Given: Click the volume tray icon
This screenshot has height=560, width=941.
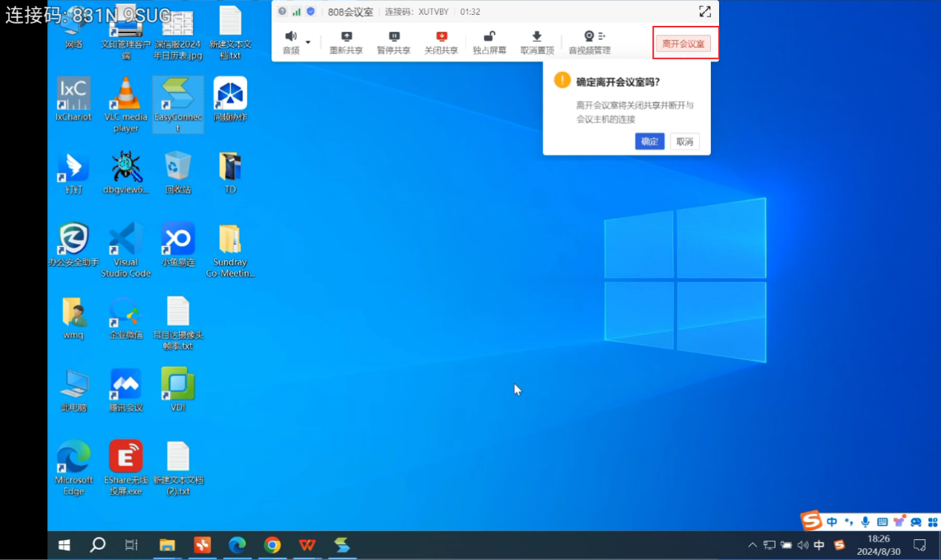Looking at the screenshot, I should tap(803, 545).
